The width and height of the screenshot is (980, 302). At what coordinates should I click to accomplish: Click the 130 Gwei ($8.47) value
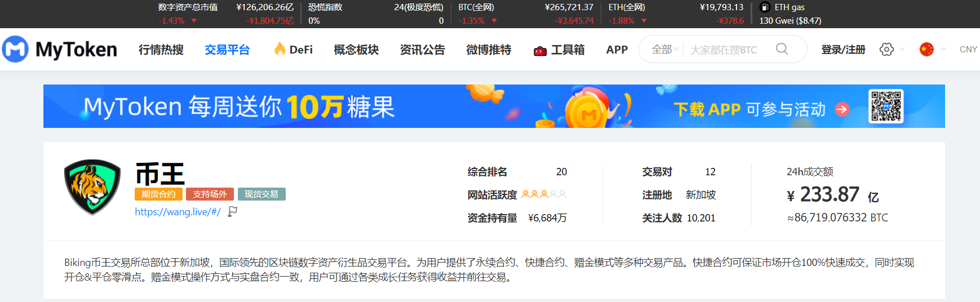(x=790, y=21)
